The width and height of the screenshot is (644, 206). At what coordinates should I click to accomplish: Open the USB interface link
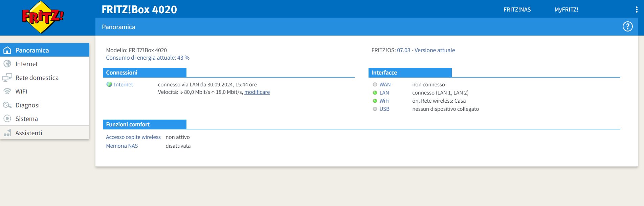[384, 109]
